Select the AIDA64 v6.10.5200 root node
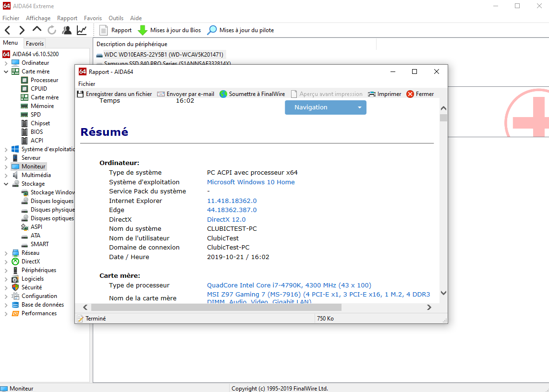The height and width of the screenshot is (392, 549). pyautogui.click(x=36, y=54)
